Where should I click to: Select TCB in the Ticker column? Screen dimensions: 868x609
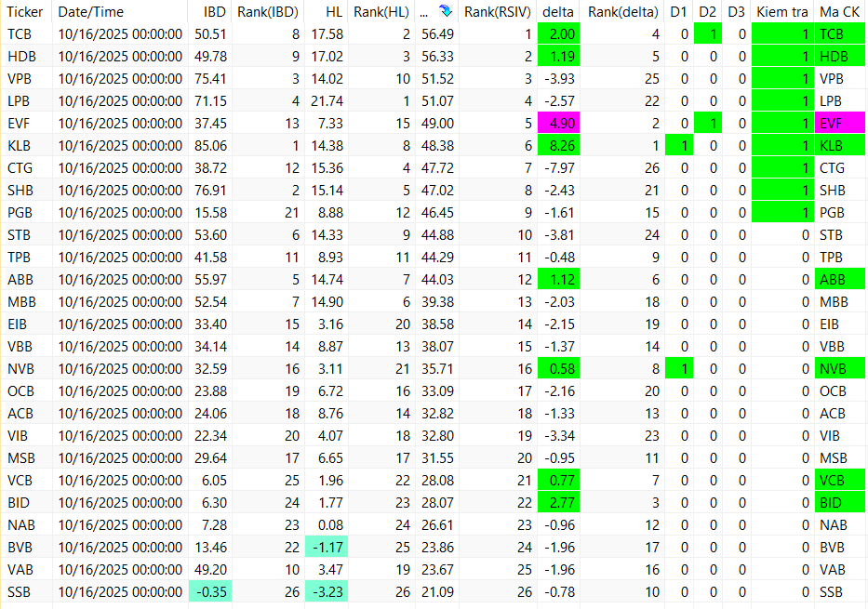pyautogui.click(x=20, y=34)
